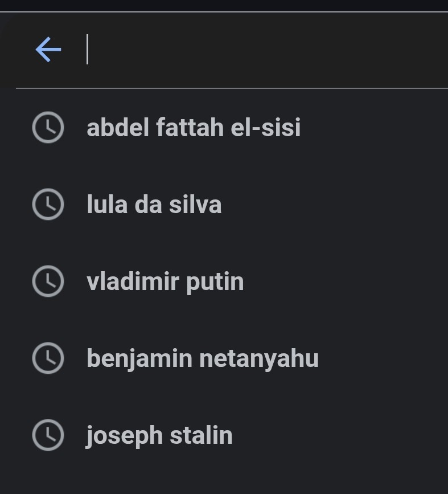Click the word "stalin" in the last suggestion

pyautogui.click(x=201, y=435)
